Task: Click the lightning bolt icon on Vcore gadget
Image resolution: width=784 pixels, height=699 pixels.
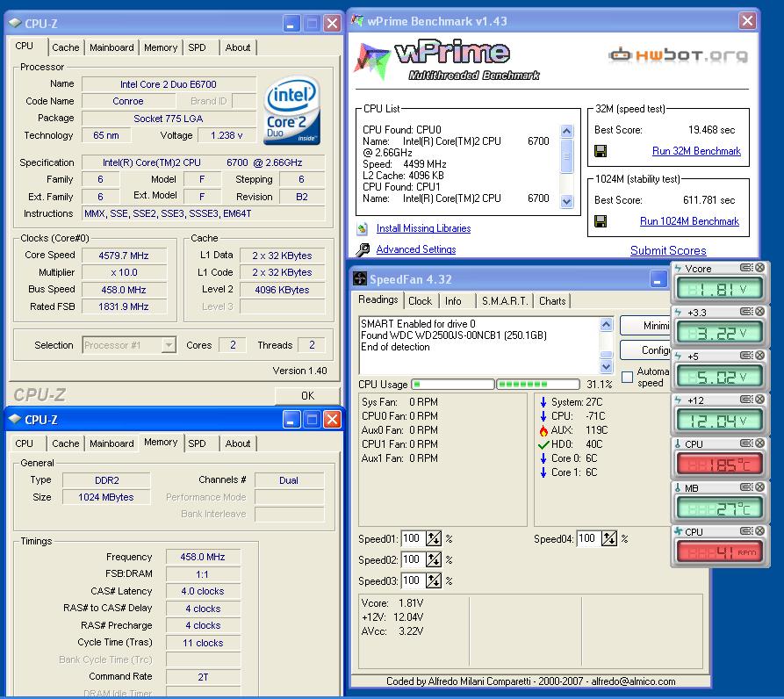Action: (x=678, y=269)
